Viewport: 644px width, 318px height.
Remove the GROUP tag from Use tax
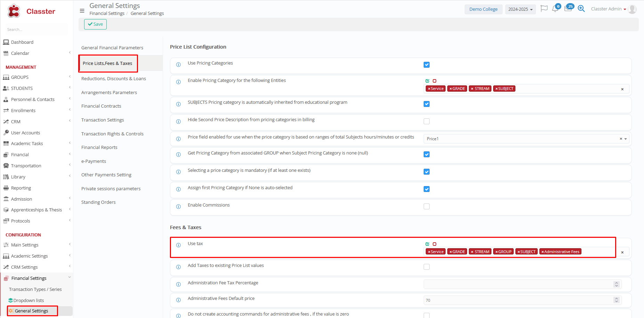(497, 252)
